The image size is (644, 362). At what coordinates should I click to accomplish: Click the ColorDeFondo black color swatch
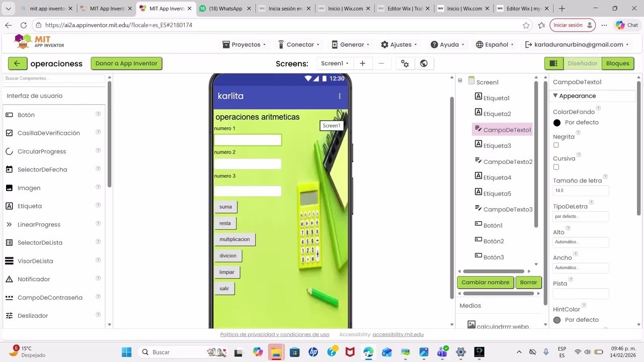pos(557,123)
